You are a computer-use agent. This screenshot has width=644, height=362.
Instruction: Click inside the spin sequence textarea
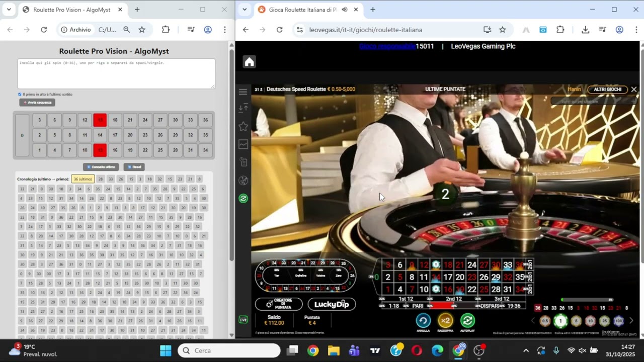pos(116,73)
